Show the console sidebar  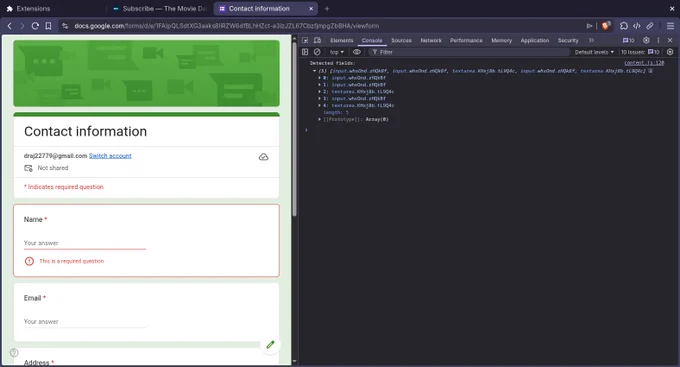click(305, 52)
